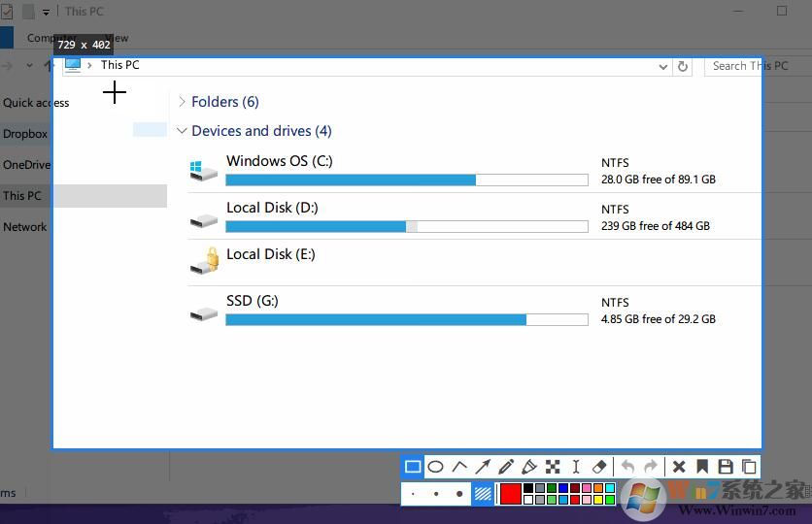Click the "28.0 GB free of 89.1 GB" text

pos(659,180)
